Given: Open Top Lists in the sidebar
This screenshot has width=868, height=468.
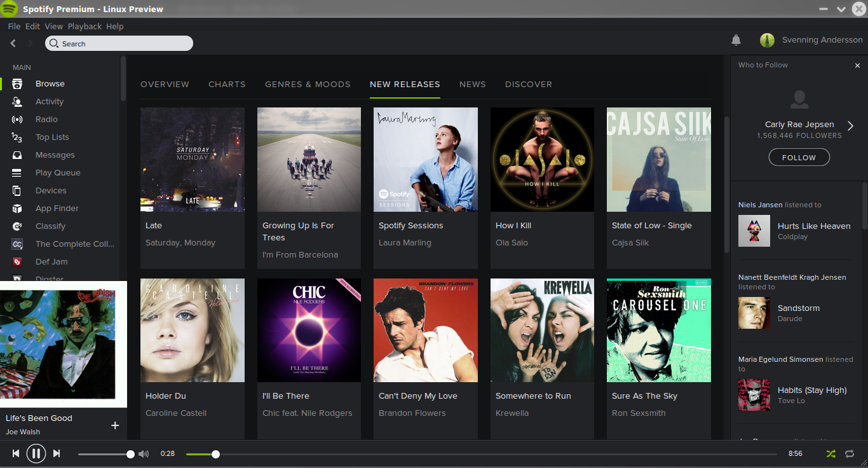Looking at the screenshot, I should point(52,137).
